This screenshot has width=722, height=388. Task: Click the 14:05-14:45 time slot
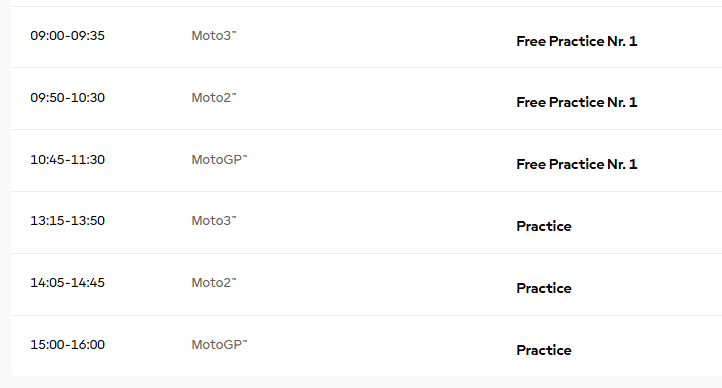click(67, 283)
